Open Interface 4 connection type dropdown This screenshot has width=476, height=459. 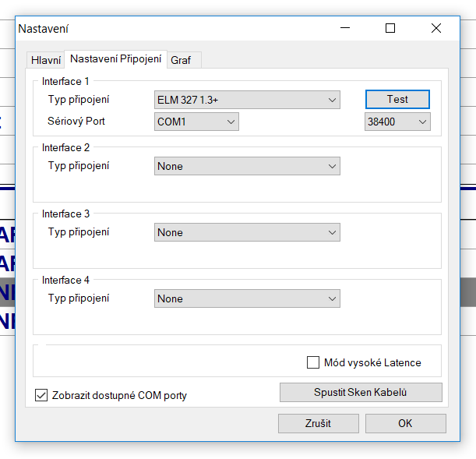pyautogui.click(x=247, y=298)
